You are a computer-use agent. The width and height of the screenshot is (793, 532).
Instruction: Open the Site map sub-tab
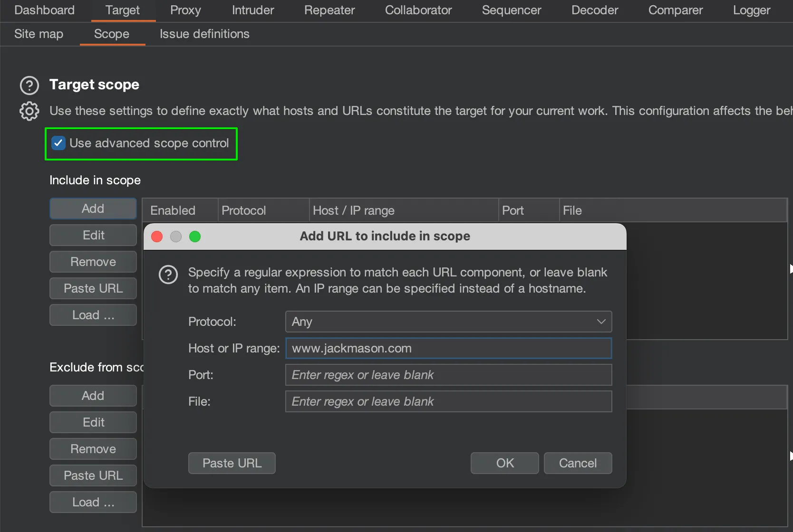[39, 34]
